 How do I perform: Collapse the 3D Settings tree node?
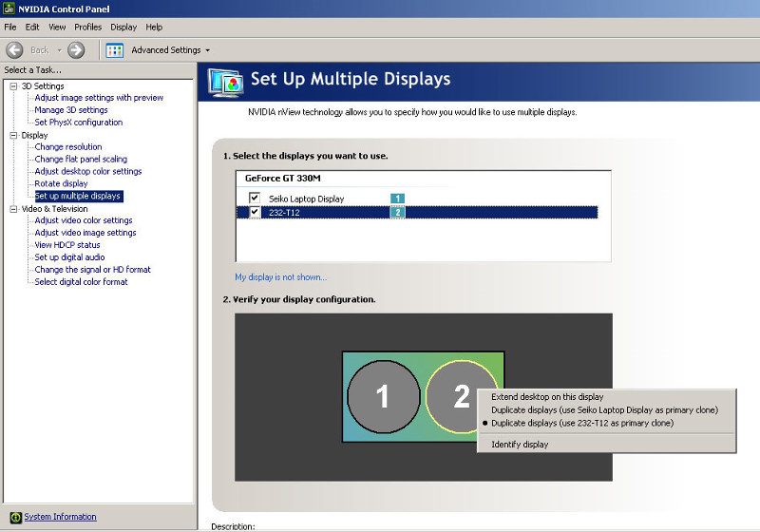[13, 86]
